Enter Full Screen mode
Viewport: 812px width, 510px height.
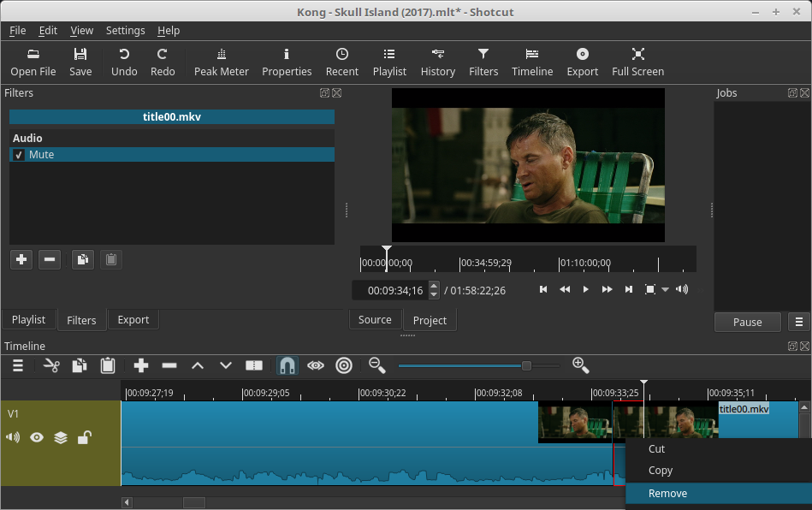click(637, 62)
